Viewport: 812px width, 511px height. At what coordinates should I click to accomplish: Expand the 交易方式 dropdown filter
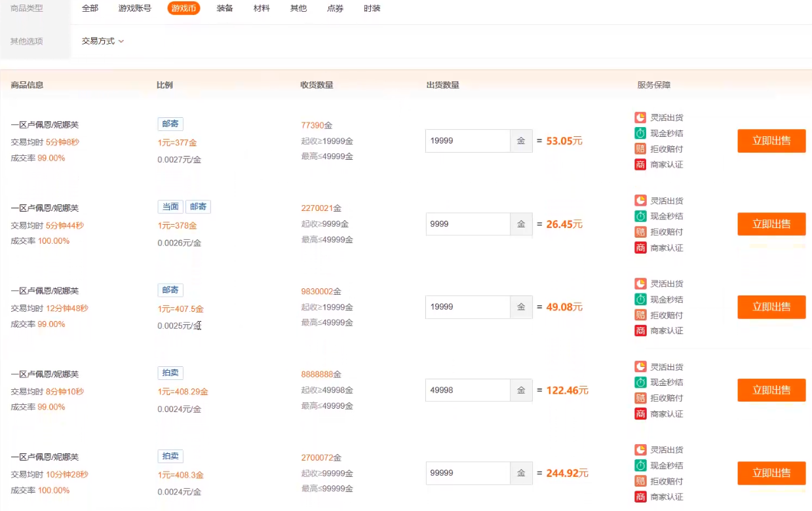(x=102, y=41)
